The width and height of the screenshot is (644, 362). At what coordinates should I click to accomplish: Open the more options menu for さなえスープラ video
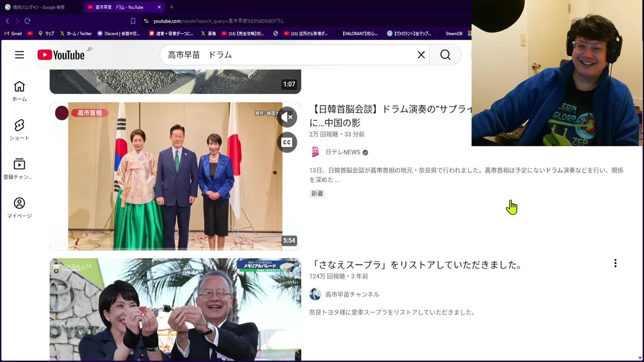click(x=615, y=263)
